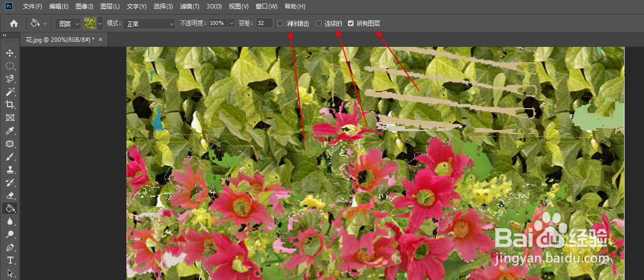The width and height of the screenshot is (644, 280).
Task: Click the leaf pattern swatch thumbnail
Action: pos(90,23)
